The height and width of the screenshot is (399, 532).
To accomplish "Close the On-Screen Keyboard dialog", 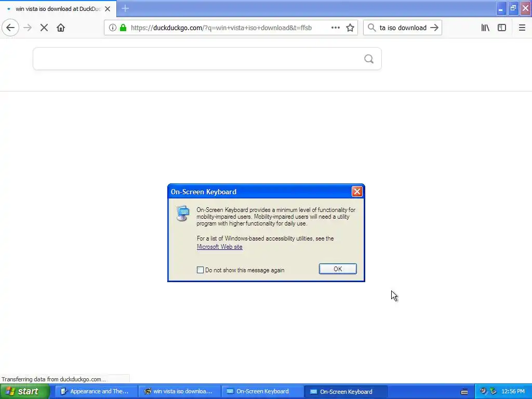I will pyautogui.click(x=357, y=192).
